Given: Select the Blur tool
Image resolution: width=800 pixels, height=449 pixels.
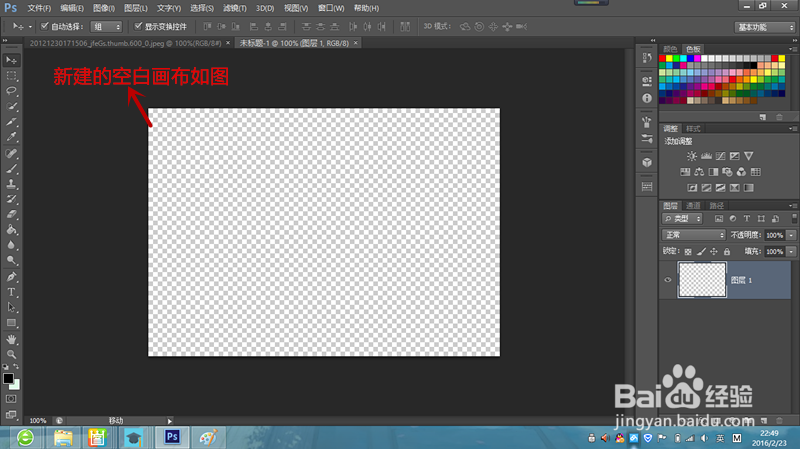Looking at the screenshot, I should (11, 245).
